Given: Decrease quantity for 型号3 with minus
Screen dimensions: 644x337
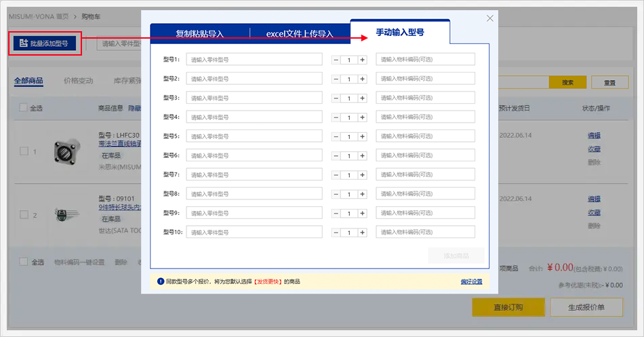Looking at the screenshot, I should pyautogui.click(x=336, y=98).
